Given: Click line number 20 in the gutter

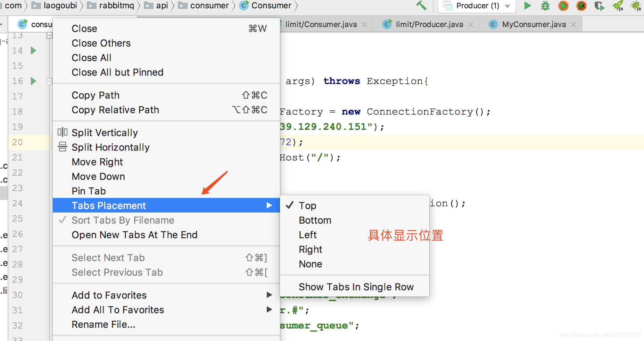Looking at the screenshot, I should (17, 142).
